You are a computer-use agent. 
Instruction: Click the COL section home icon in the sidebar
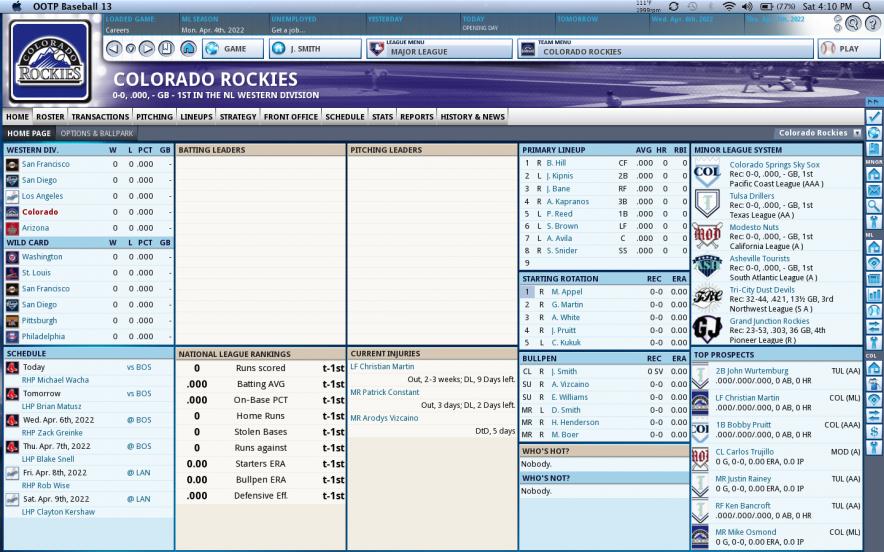[873, 368]
